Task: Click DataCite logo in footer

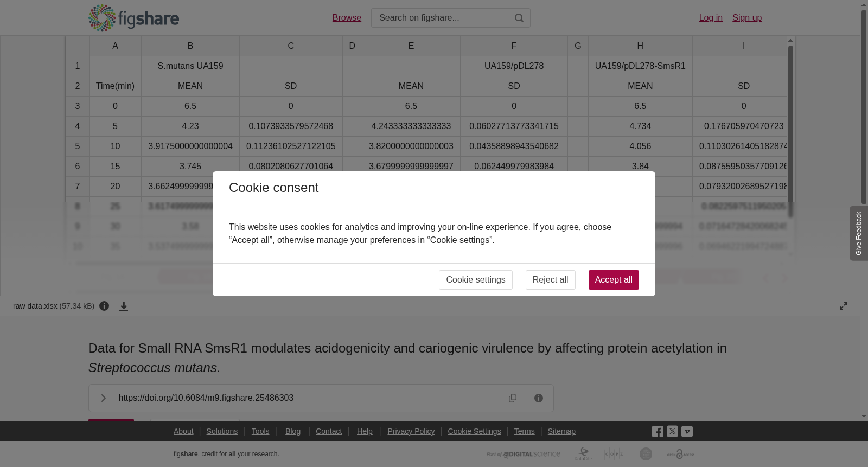Action: (x=583, y=454)
